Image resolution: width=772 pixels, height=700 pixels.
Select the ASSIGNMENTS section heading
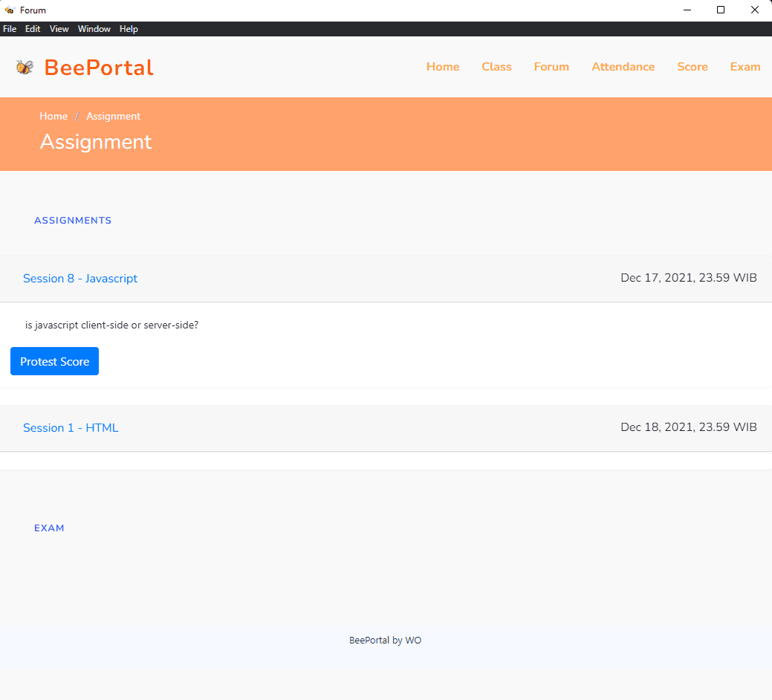(73, 220)
